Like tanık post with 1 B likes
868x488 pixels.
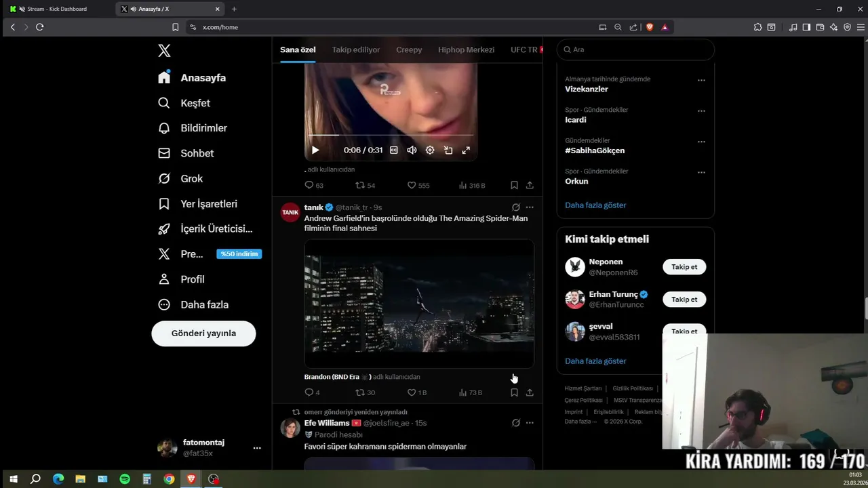tap(417, 392)
